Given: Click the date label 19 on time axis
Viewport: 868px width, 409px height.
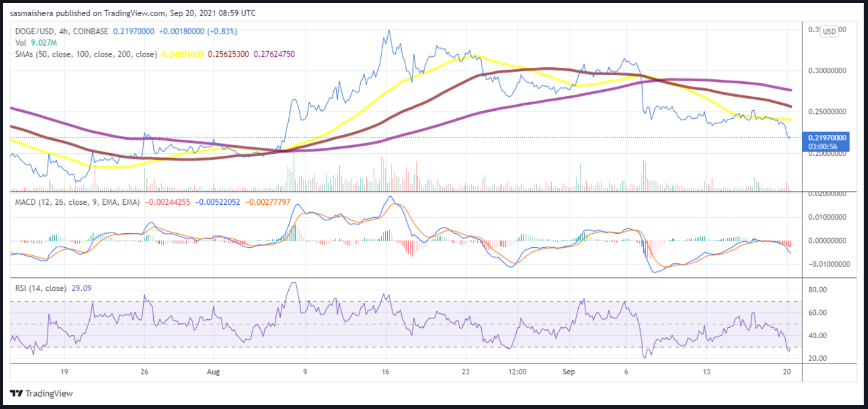Looking at the screenshot, I should coord(64,371).
